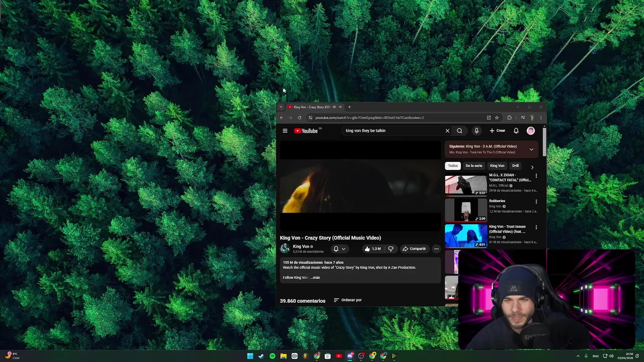Open File Explorer from the taskbar
644x362 pixels.
pos(283,356)
